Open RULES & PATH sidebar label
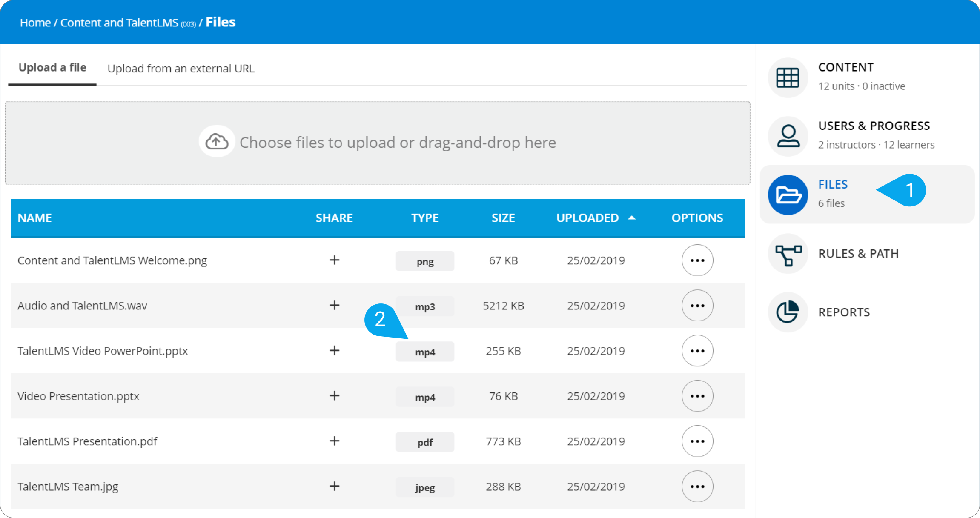The height and width of the screenshot is (518, 980). pos(858,254)
